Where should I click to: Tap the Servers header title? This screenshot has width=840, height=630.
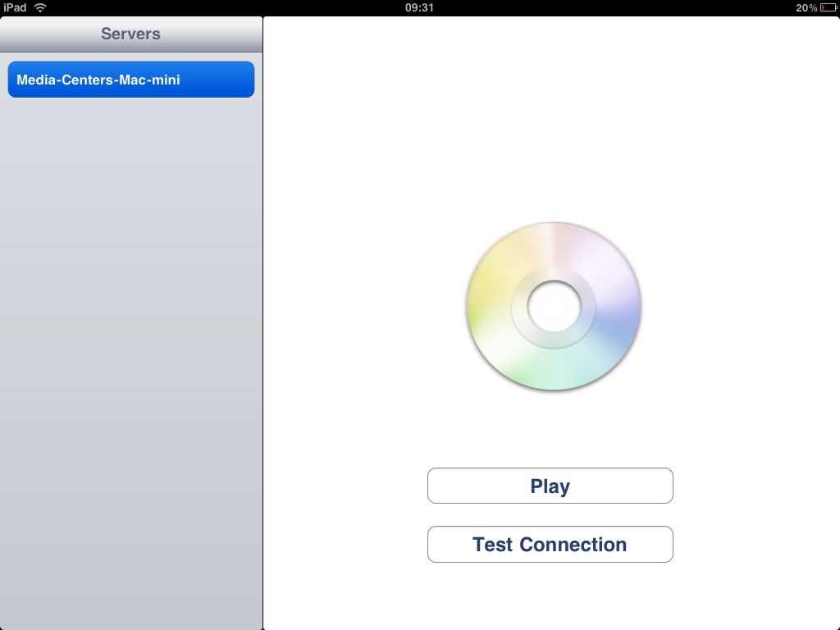point(131,34)
